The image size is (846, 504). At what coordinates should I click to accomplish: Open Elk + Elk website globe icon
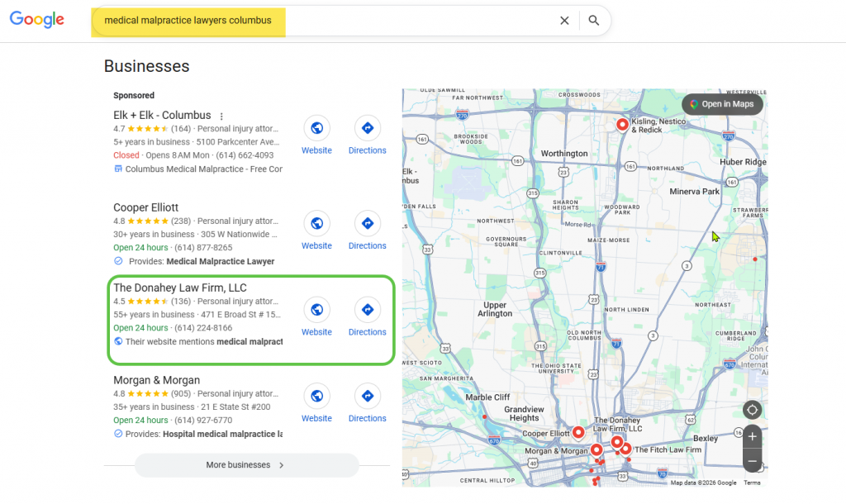pyautogui.click(x=316, y=128)
